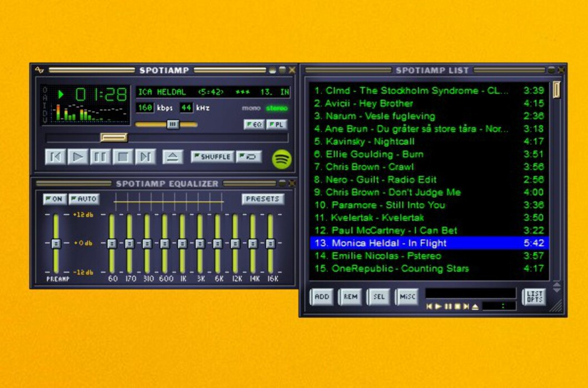The image size is (588, 388).
Task: Click the Previous track button
Action: (x=56, y=157)
